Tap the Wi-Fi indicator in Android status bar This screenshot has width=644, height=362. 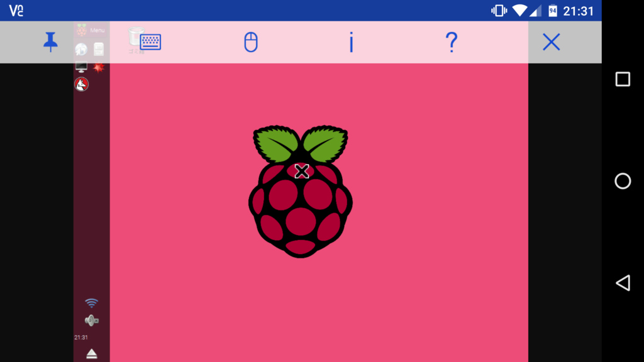[x=519, y=11]
